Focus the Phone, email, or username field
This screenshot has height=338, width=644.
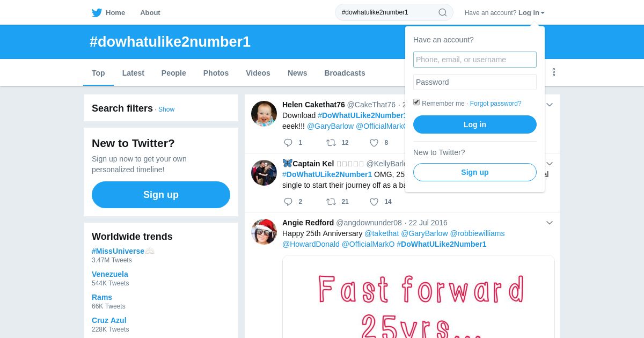click(x=475, y=60)
